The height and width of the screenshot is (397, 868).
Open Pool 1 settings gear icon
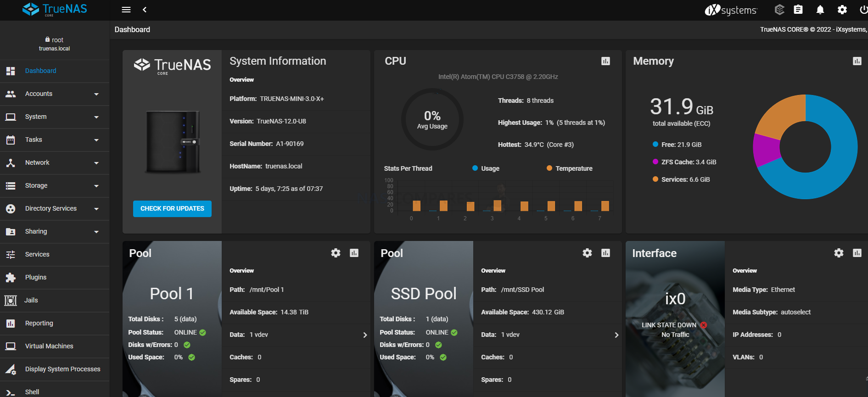(336, 253)
